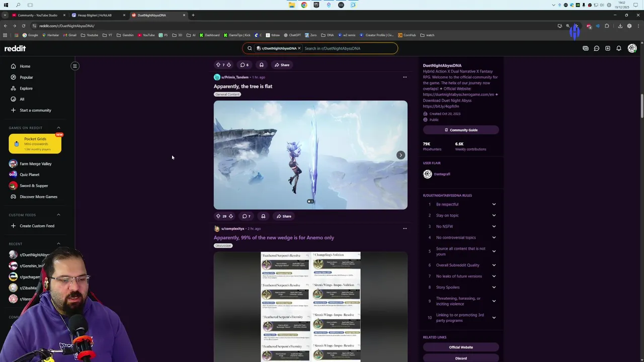Viewport: 644px width, 362px height.
Task: Open the Reddit advertise icon
Action: (x=586, y=48)
